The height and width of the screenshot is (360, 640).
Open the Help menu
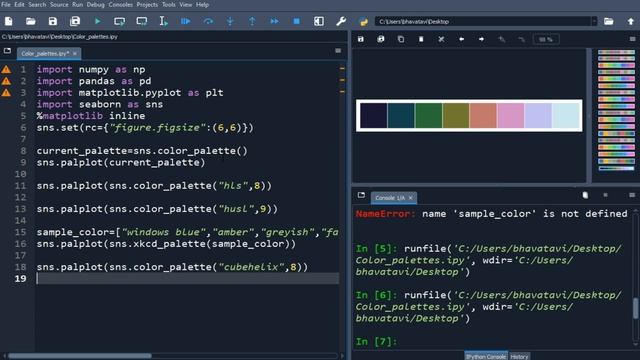202,4
